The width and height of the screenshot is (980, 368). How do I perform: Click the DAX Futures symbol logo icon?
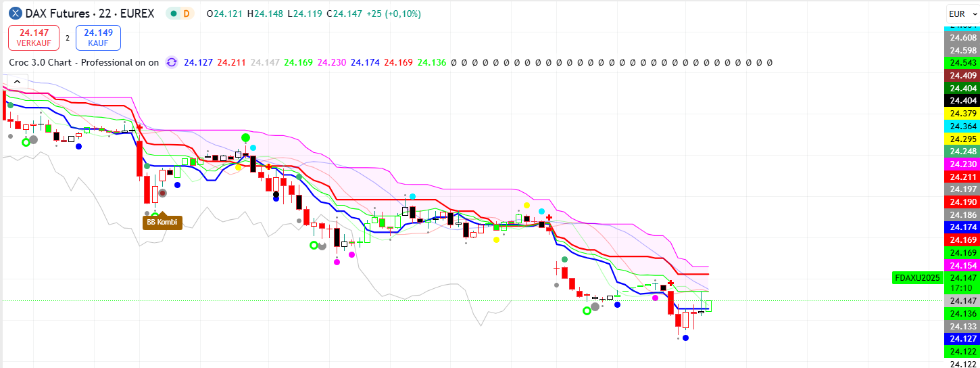15,14
